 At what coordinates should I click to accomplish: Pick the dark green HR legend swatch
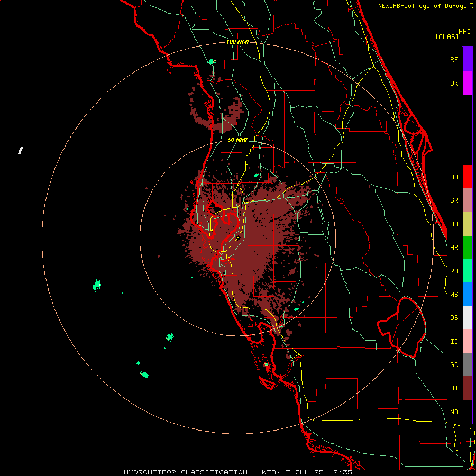pos(467,248)
